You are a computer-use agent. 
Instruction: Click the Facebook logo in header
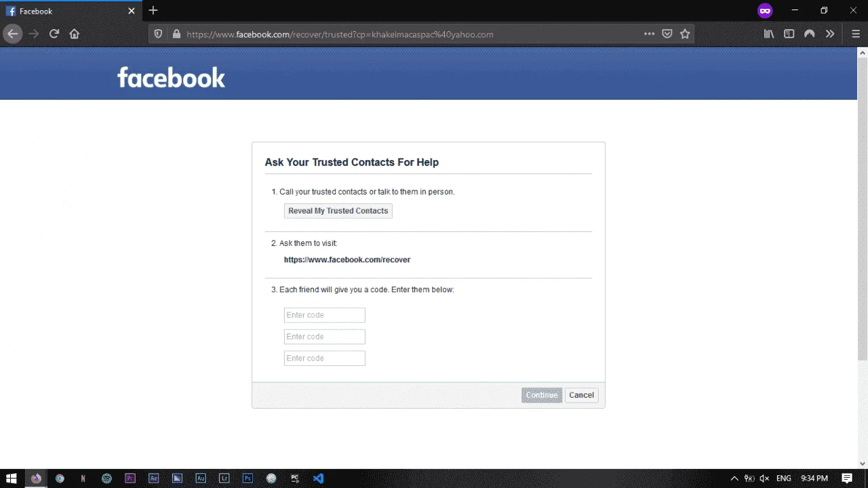(x=171, y=77)
